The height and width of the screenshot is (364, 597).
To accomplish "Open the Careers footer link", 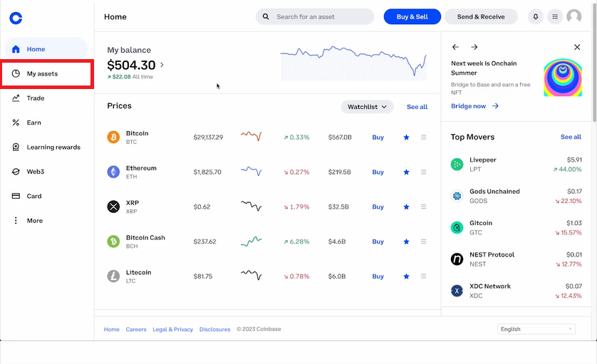I will coord(136,329).
